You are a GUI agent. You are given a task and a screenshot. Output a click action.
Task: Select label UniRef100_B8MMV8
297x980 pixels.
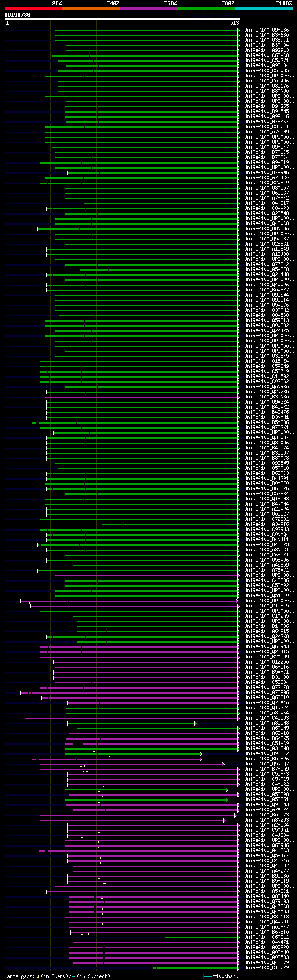click(x=266, y=458)
